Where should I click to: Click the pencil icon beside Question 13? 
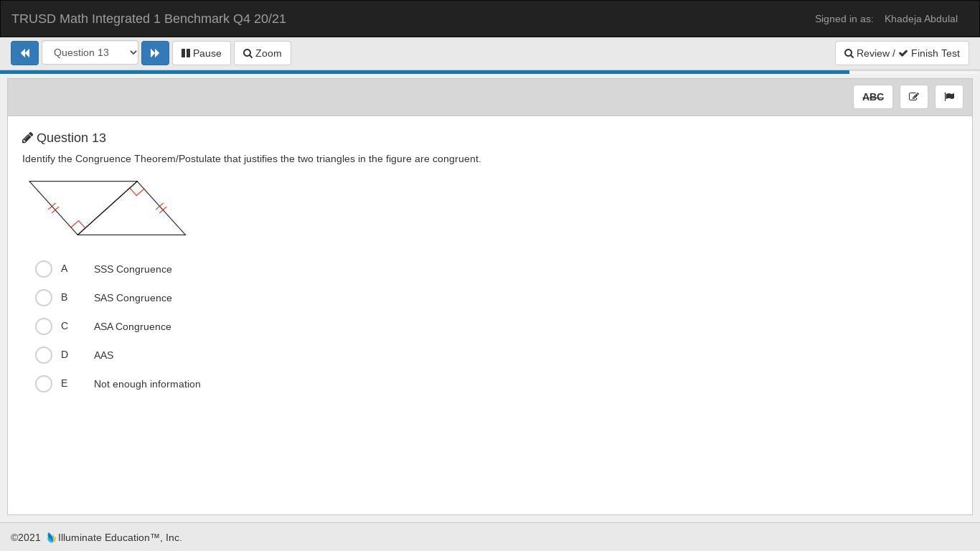tap(27, 138)
